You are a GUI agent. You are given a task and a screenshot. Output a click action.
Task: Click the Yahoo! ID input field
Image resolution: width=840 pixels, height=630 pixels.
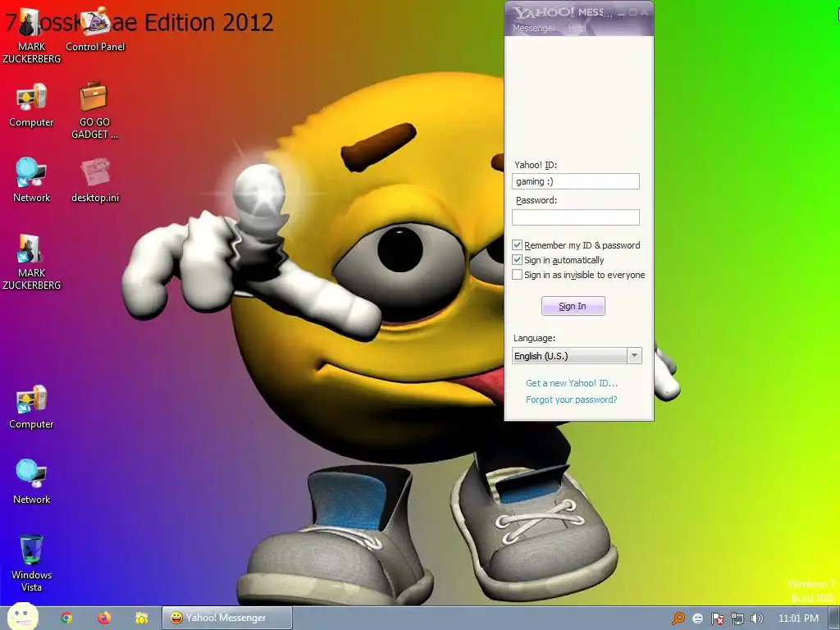[575, 181]
